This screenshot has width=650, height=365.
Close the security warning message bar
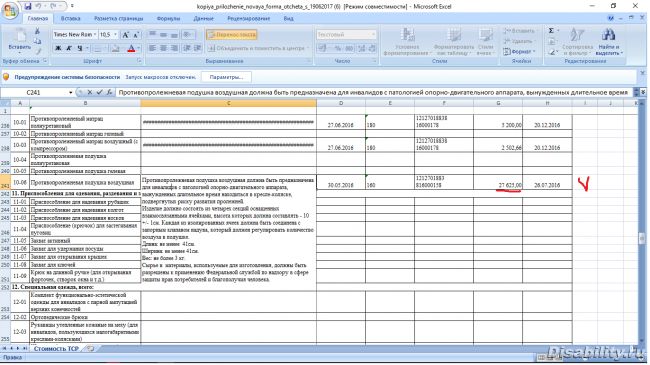coord(643,73)
